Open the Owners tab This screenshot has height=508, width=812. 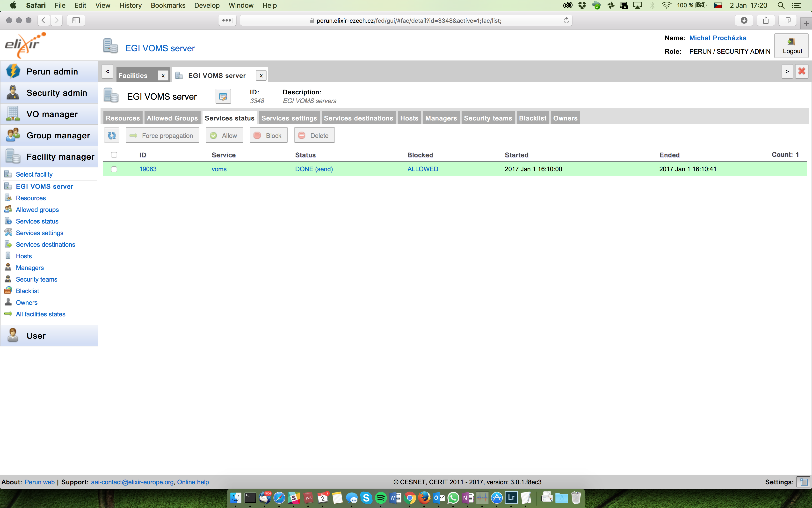pyautogui.click(x=565, y=118)
